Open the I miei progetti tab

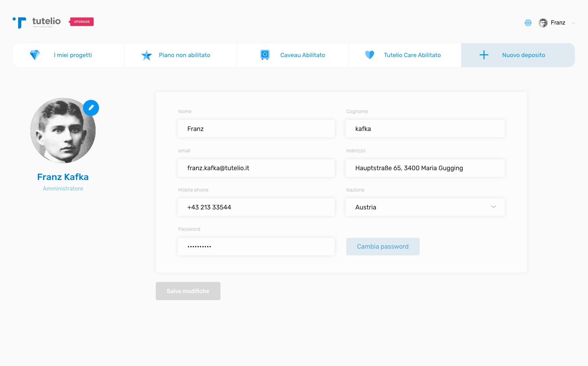pyautogui.click(x=73, y=55)
